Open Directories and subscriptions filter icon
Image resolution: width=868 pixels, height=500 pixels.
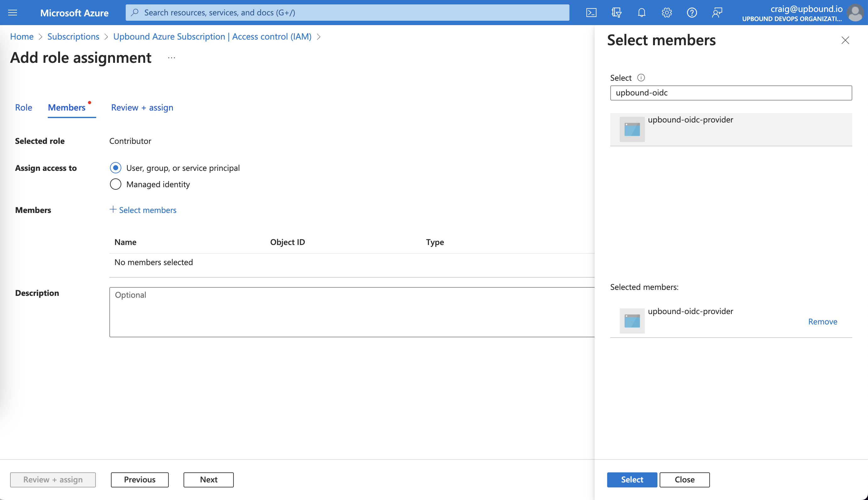pos(616,13)
